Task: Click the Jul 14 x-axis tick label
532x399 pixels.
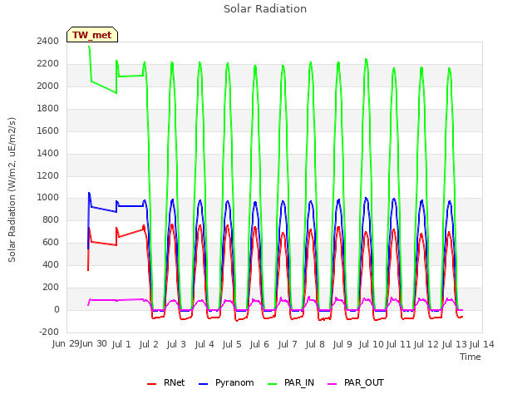Action: 482,344
